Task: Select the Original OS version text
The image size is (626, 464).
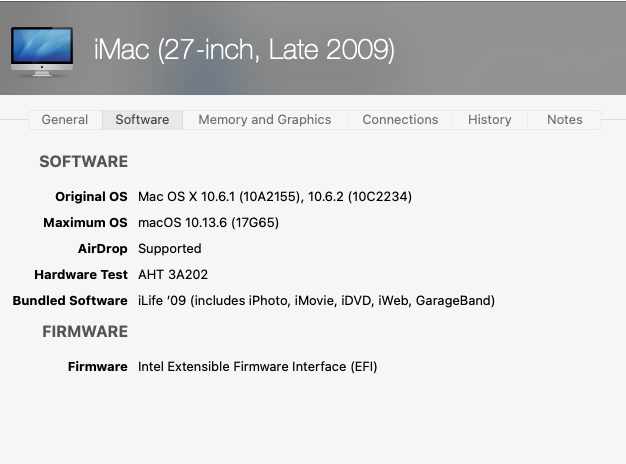Action: point(275,197)
